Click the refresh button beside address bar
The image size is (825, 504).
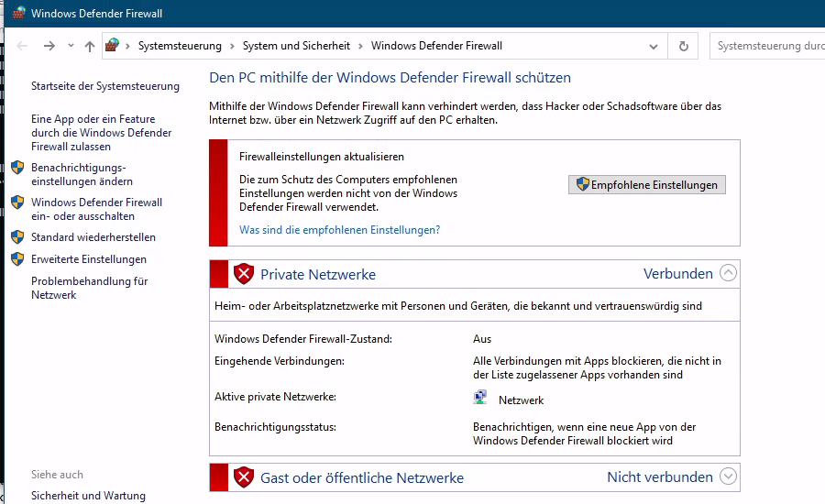pos(683,47)
